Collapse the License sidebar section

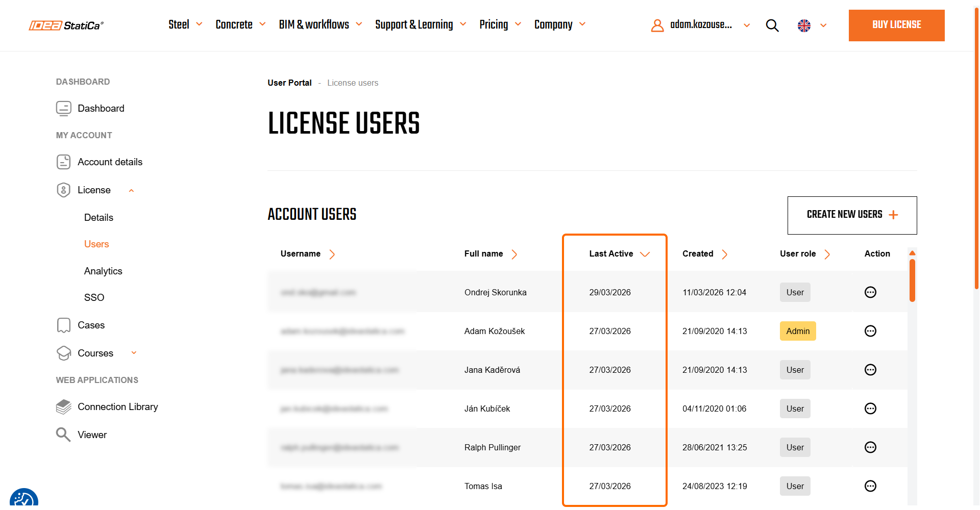click(x=131, y=190)
